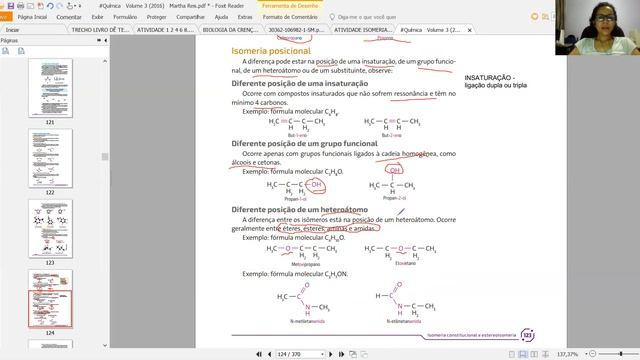Open the Formulário ribbon tab
The height and width of the screenshot is (360, 640).
point(125,17)
